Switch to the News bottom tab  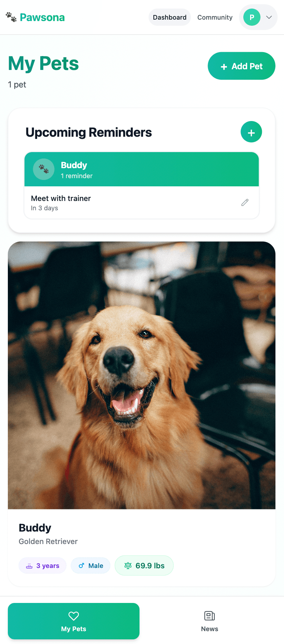click(210, 621)
